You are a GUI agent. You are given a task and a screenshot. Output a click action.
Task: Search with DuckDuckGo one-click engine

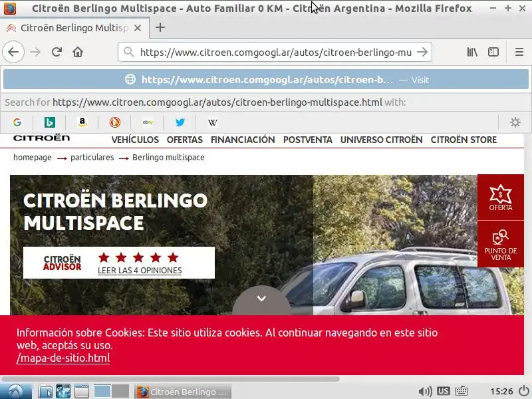114,122
